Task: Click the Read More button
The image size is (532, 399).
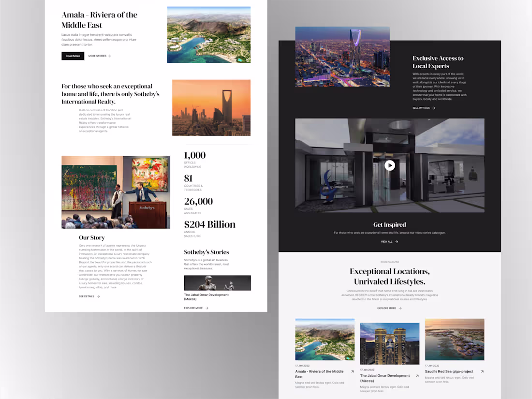Action: click(x=73, y=56)
